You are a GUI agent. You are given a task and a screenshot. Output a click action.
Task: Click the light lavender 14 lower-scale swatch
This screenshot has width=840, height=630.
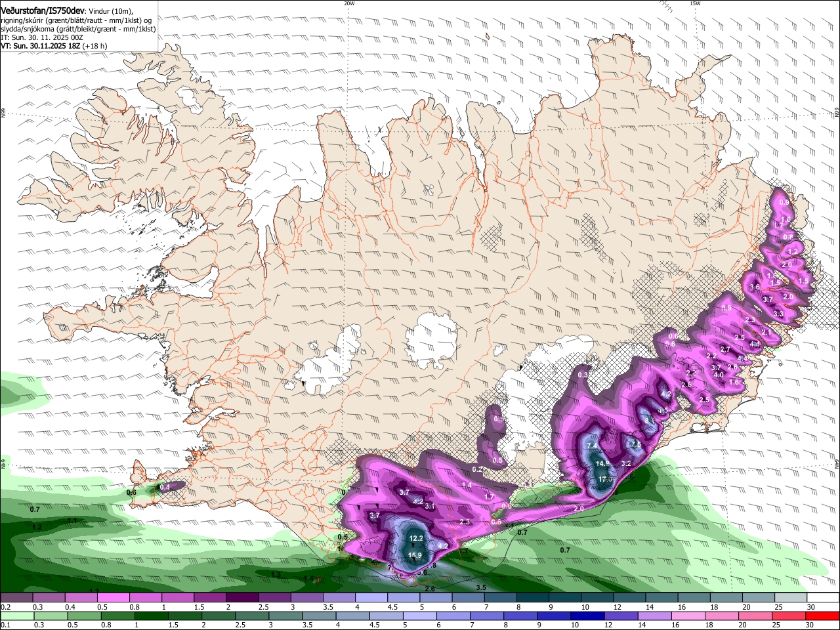(x=654, y=616)
